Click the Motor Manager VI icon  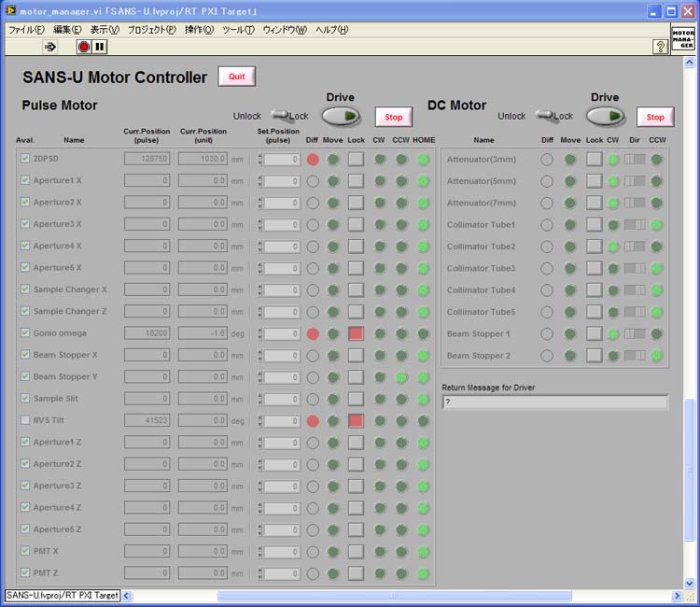tap(683, 39)
